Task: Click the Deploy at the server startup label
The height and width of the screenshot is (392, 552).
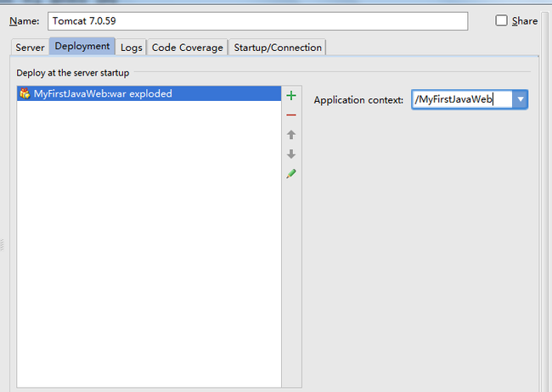Action: click(73, 73)
